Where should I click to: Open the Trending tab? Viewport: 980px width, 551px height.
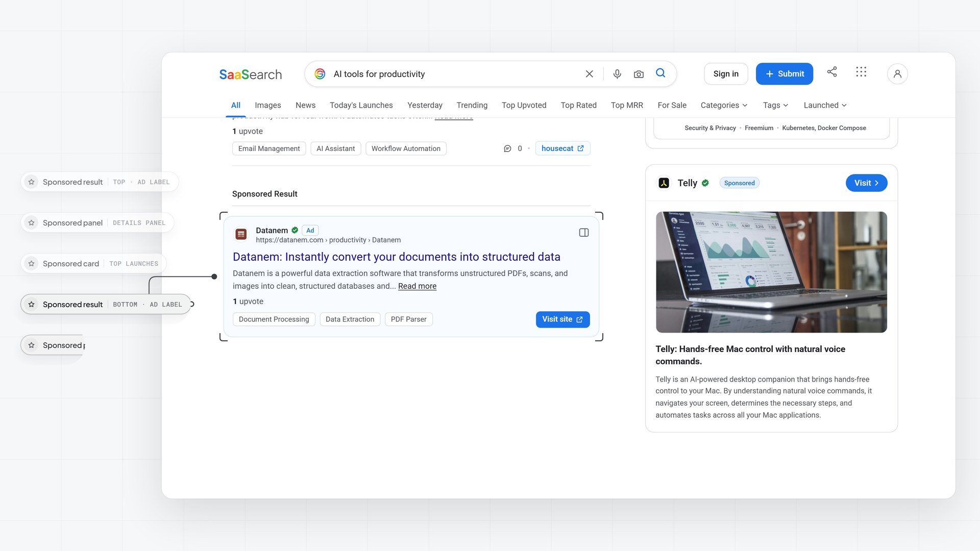click(x=472, y=105)
